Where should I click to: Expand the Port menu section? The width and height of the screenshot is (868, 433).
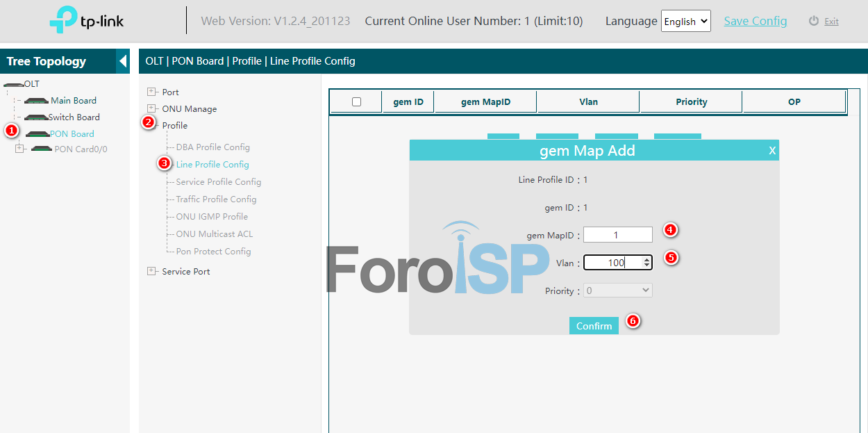pyautogui.click(x=151, y=92)
